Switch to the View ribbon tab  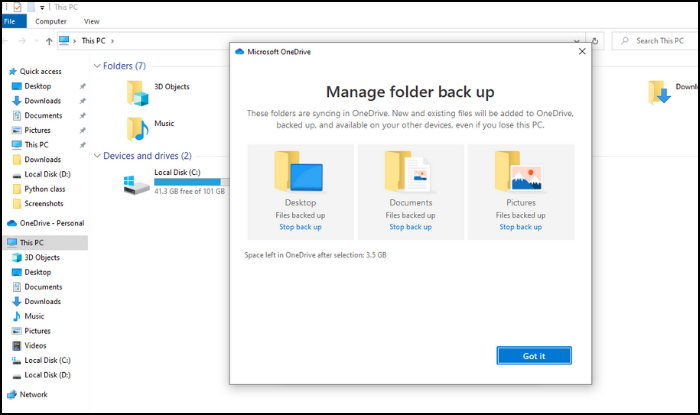click(x=92, y=20)
